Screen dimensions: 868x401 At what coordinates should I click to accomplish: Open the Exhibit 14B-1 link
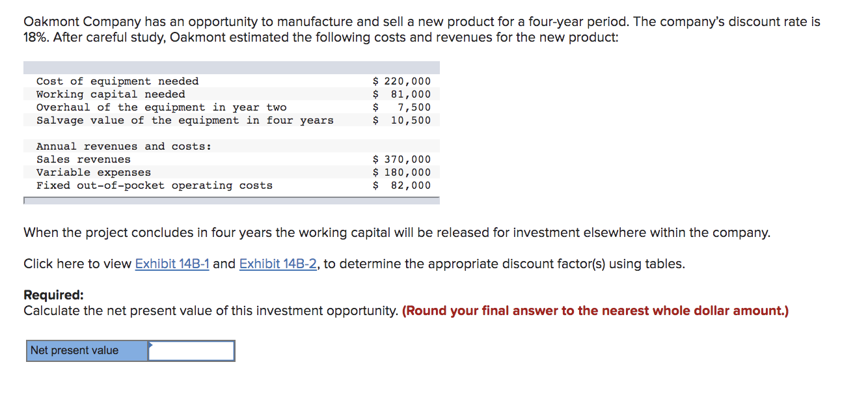coord(172,264)
